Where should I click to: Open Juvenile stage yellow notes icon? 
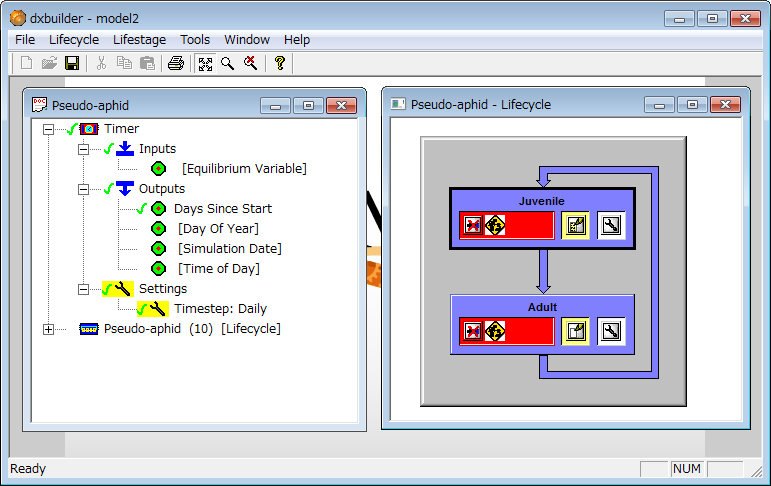[575, 226]
